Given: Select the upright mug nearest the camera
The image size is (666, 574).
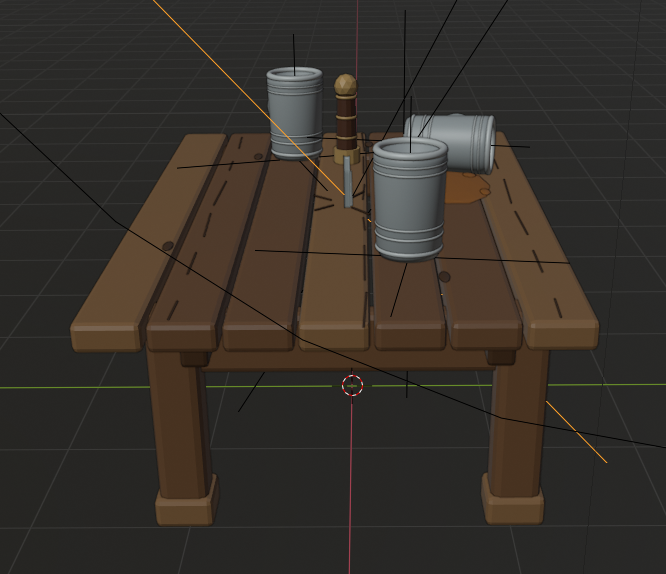Looking at the screenshot, I should coord(410,200).
